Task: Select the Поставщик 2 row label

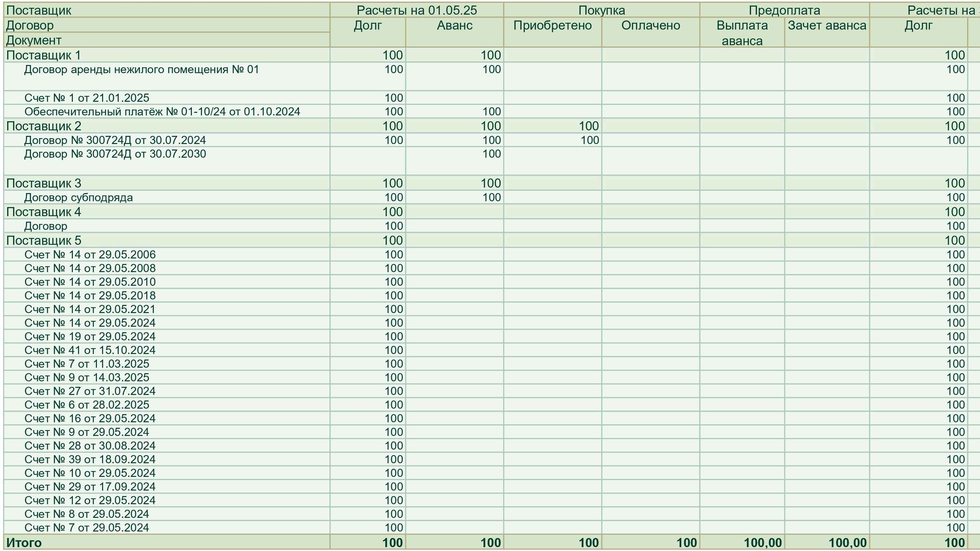Action: [x=43, y=126]
